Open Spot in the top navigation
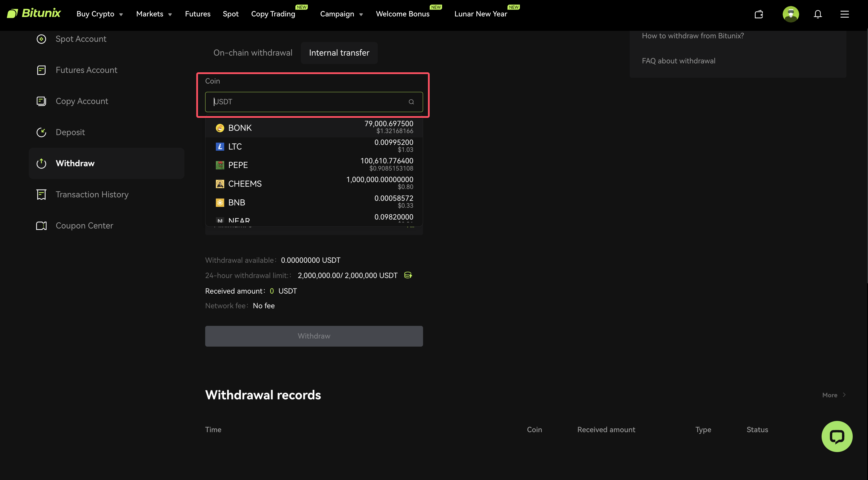Image resolution: width=868 pixels, height=480 pixels. pyautogui.click(x=231, y=14)
